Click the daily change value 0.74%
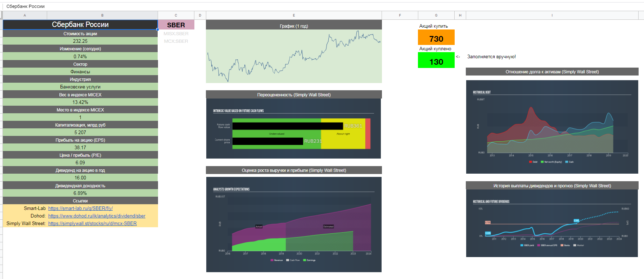 click(80, 56)
